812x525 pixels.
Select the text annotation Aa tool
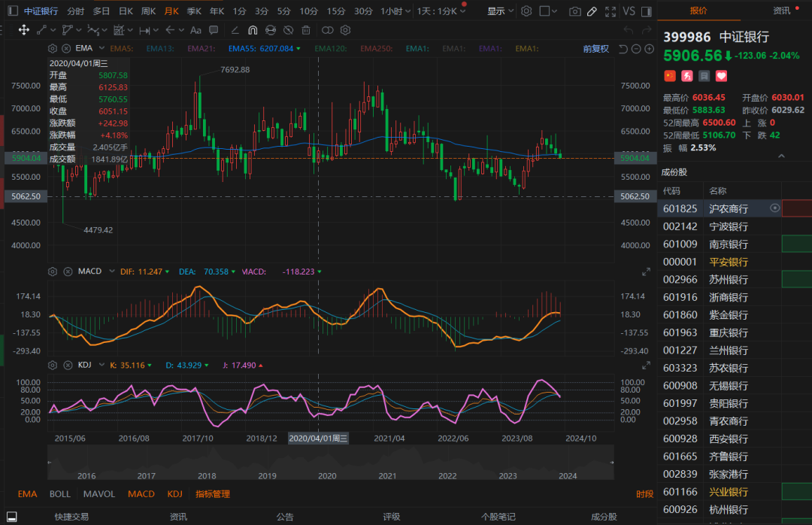(195, 30)
